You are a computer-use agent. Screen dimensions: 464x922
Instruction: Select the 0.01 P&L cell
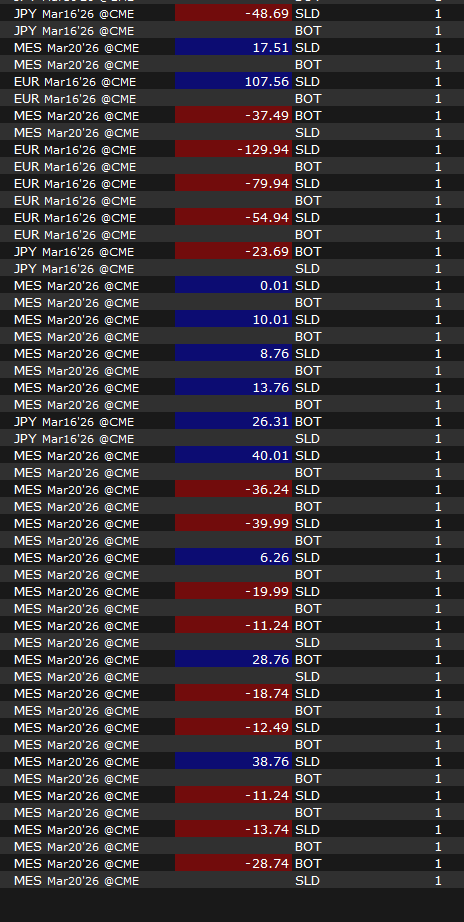coord(233,286)
